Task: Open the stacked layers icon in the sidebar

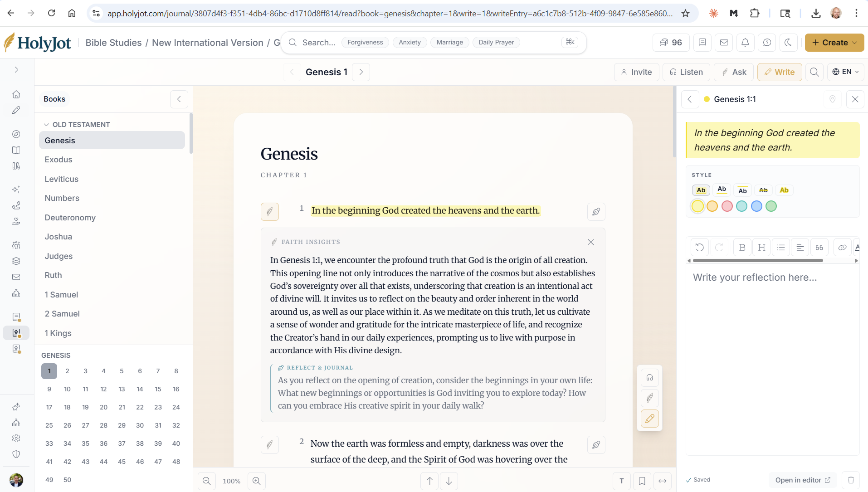Action: pyautogui.click(x=16, y=261)
